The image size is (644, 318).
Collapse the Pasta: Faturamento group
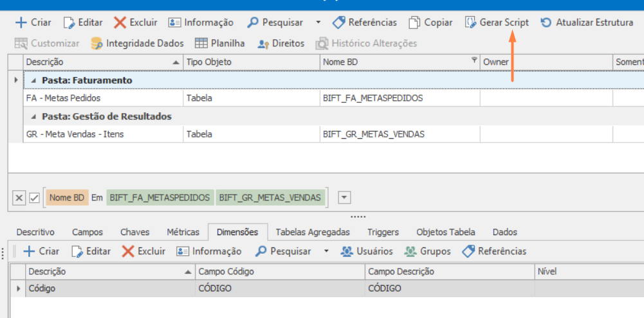coord(33,80)
